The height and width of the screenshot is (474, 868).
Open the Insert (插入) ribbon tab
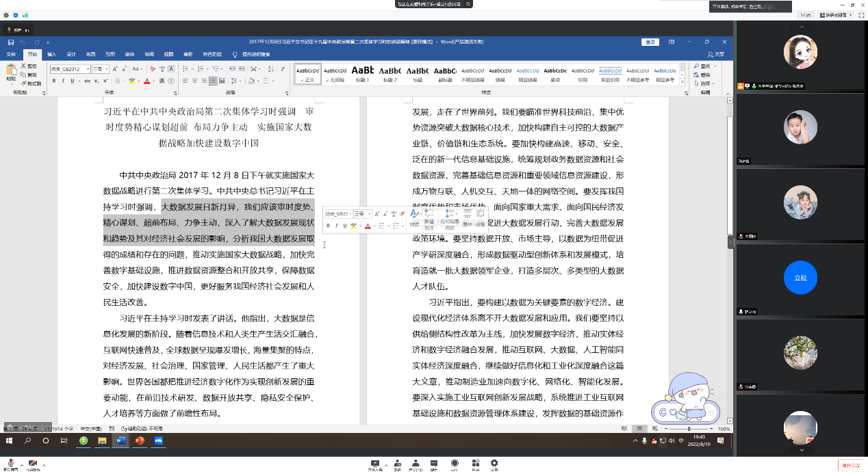coord(52,54)
